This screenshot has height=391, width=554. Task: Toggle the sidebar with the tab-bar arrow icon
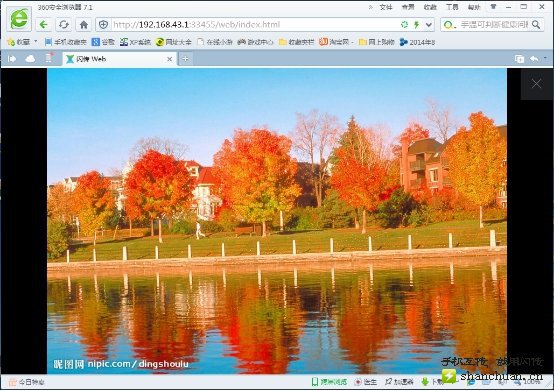(12, 59)
